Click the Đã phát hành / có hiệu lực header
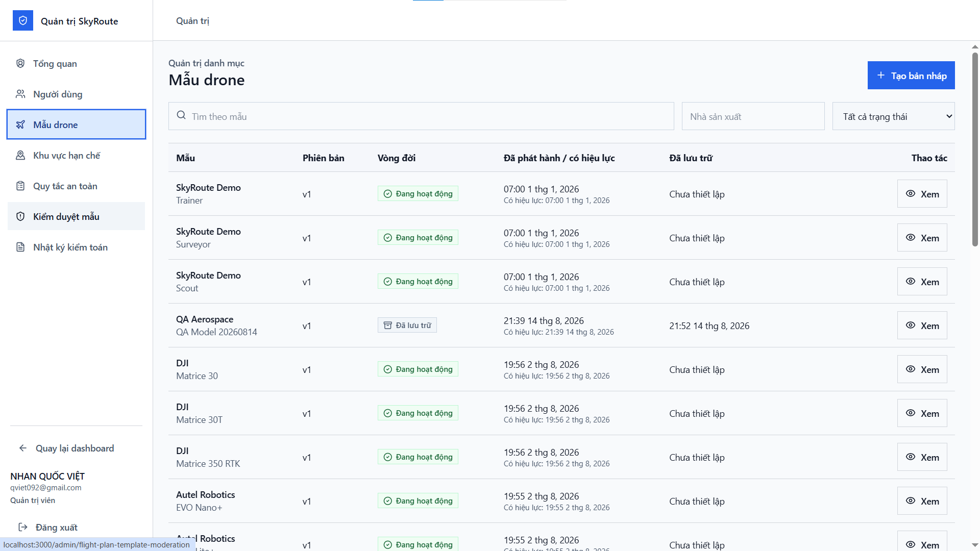This screenshot has width=980, height=551. 559,158
